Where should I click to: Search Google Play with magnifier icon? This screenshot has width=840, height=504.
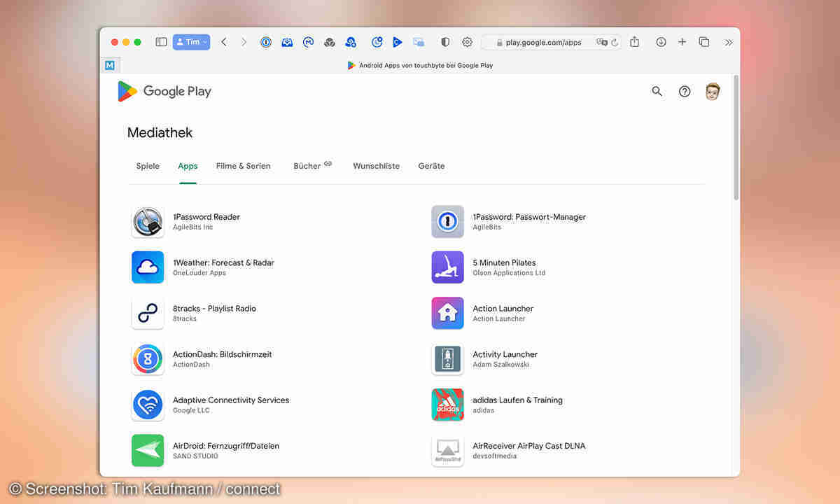(x=657, y=91)
